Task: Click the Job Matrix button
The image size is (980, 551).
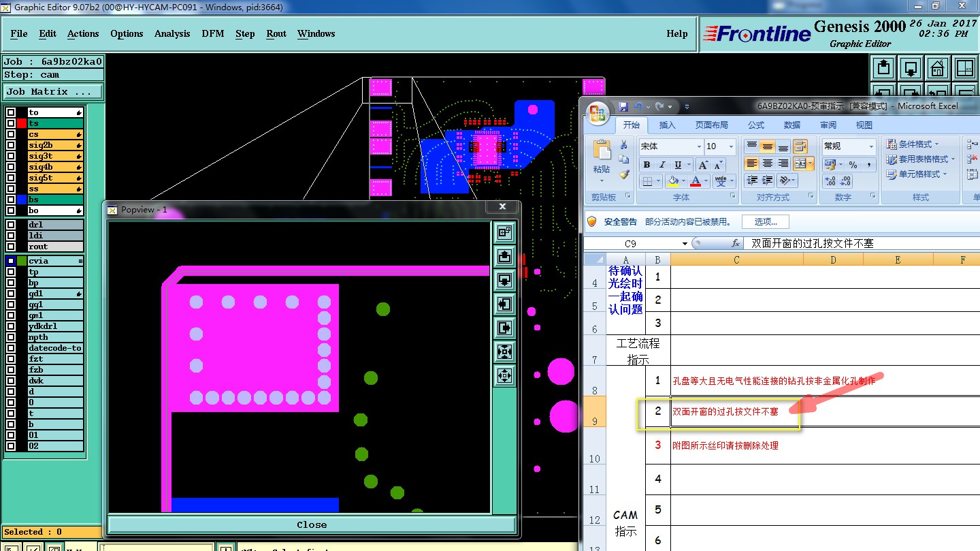Action: click(53, 91)
